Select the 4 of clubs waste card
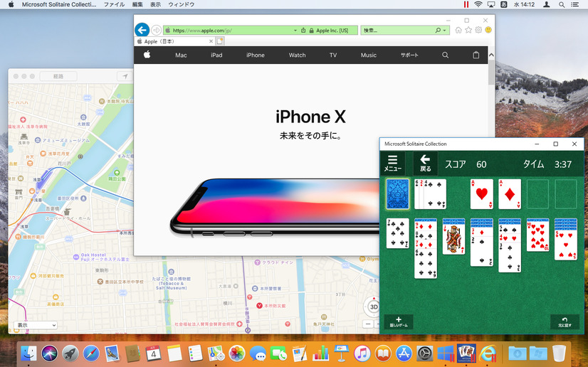This screenshot has width=588, height=367. (435, 193)
